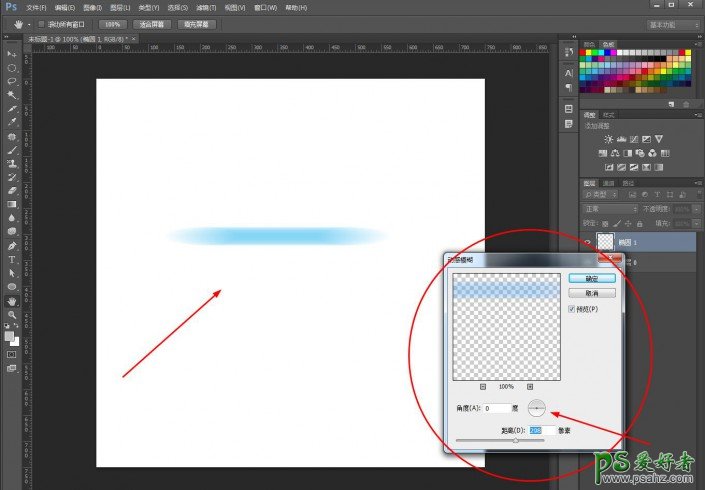Select the Gradient tool
Viewport: 705px width, 490px height.
[12, 204]
